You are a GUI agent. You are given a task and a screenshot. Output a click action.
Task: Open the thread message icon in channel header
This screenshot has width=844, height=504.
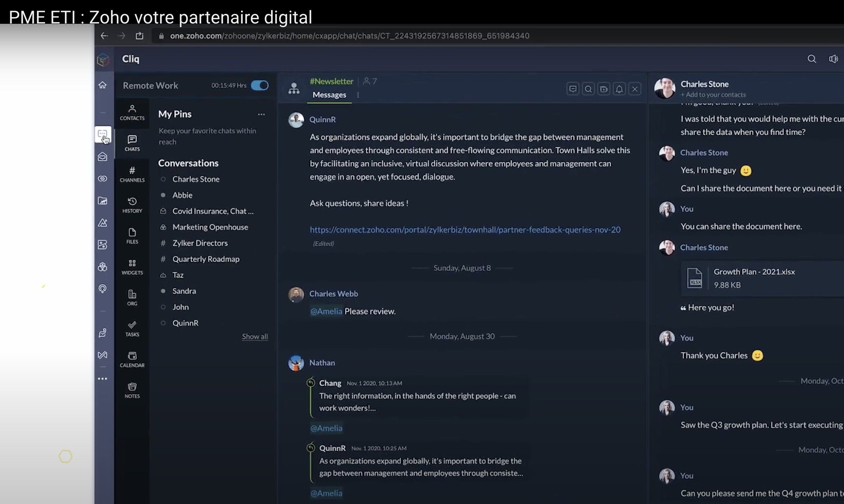point(573,89)
